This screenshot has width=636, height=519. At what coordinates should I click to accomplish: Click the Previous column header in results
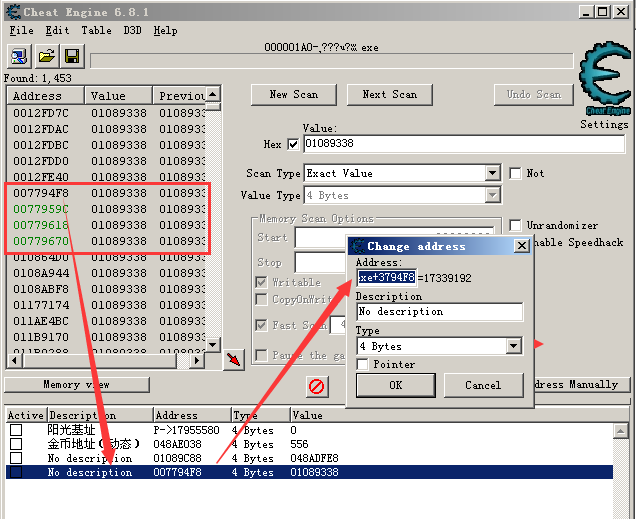pyautogui.click(x=179, y=96)
